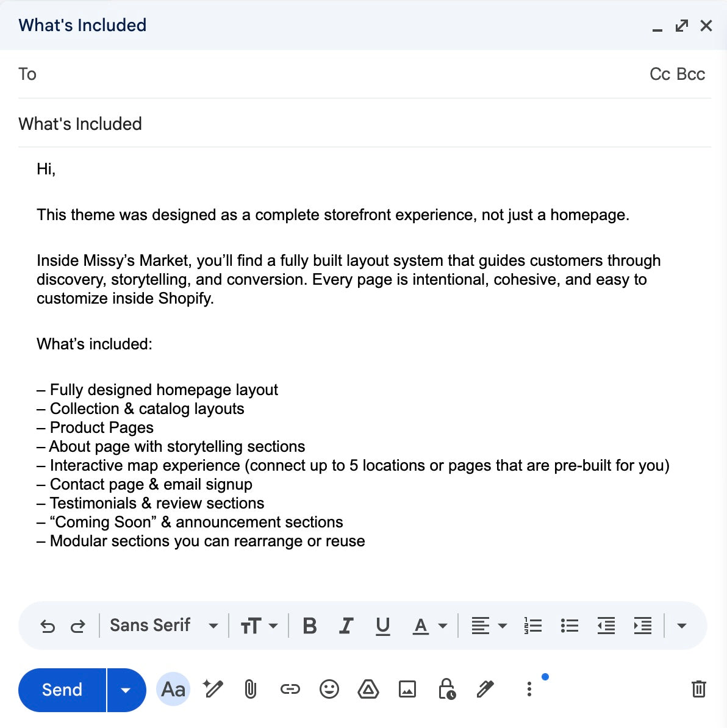Open the emoji picker
727x728 pixels.
pyautogui.click(x=329, y=690)
